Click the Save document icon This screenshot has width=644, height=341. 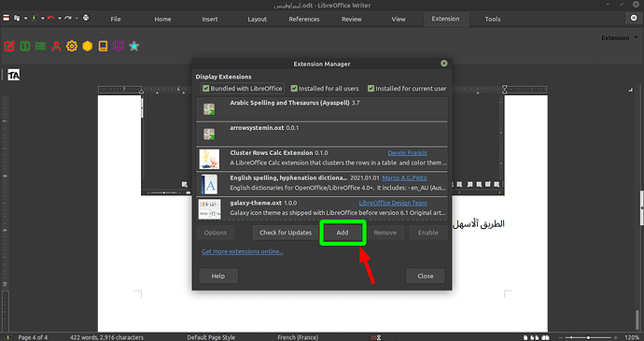pos(35,18)
